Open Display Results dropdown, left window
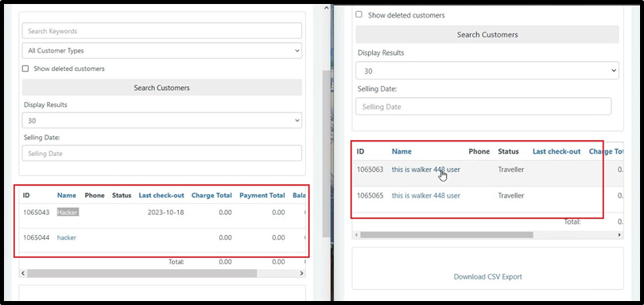The image size is (644, 305). [162, 120]
